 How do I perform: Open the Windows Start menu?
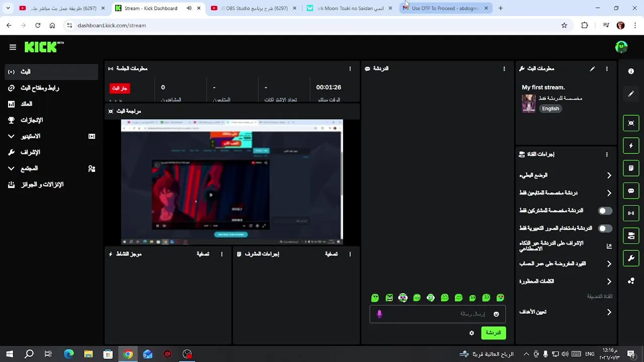[x=10, y=354]
